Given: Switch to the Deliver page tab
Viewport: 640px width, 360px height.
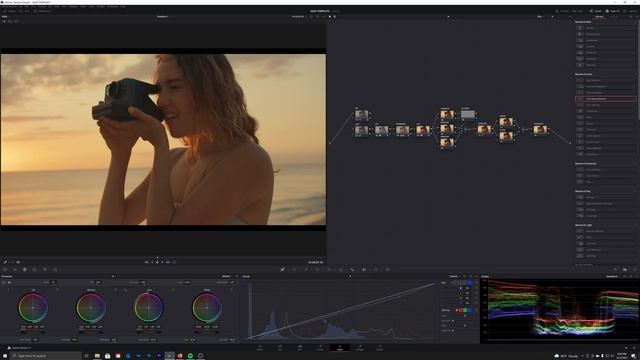Looking at the screenshot, I should click(380, 348).
